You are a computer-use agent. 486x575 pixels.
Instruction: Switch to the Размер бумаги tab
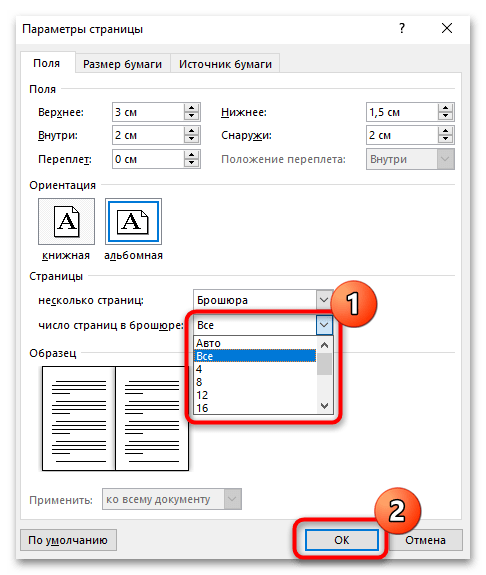[123, 64]
